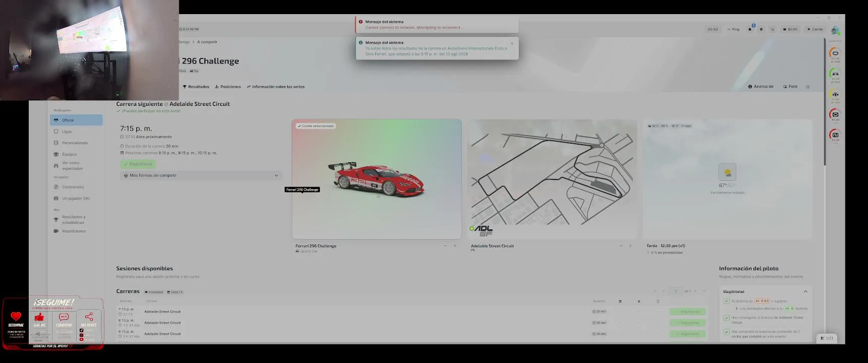Switch to the Resultados tab

(x=196, y=87)
